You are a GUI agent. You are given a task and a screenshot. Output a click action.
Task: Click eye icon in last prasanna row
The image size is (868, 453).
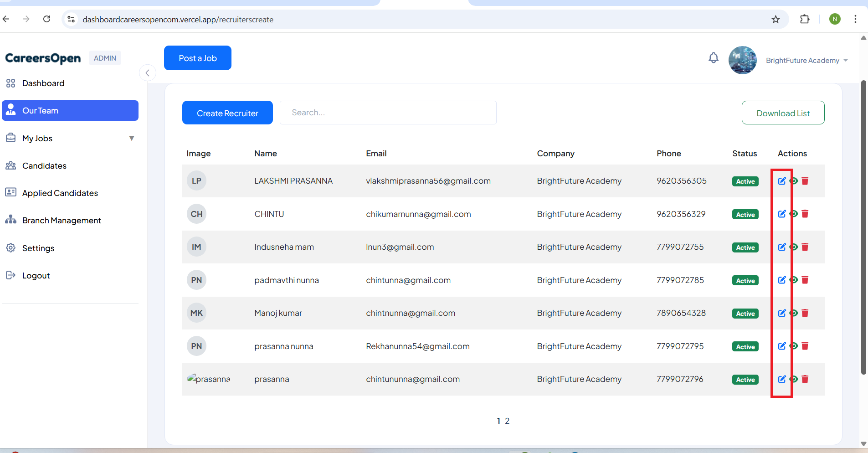coord(794,379)
